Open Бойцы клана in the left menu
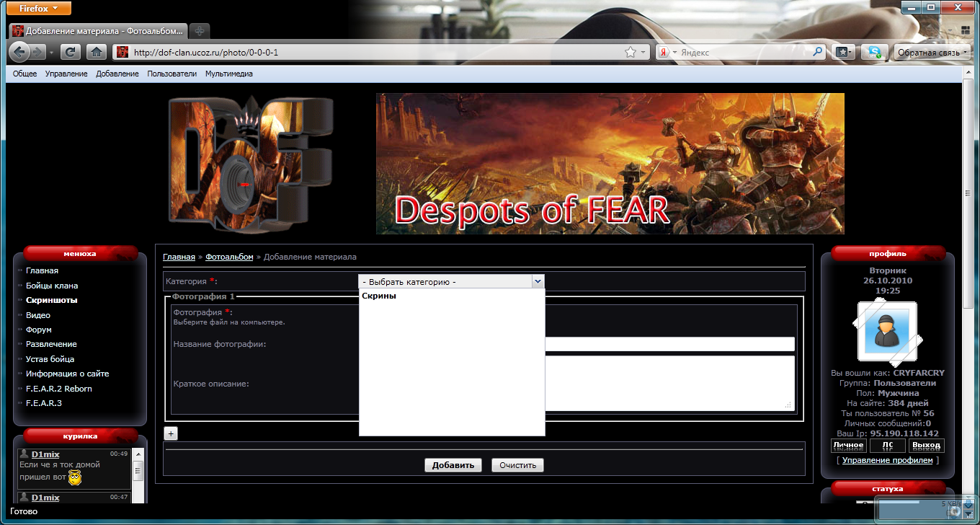Image resolution: width=980 pixels, height=525 pixels. [52, 286]
